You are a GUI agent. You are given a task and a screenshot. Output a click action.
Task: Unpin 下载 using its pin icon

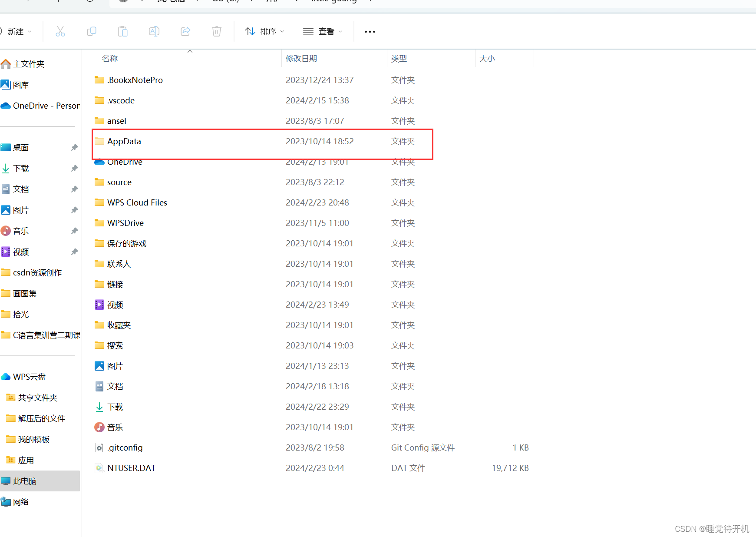tap(74, 168)
